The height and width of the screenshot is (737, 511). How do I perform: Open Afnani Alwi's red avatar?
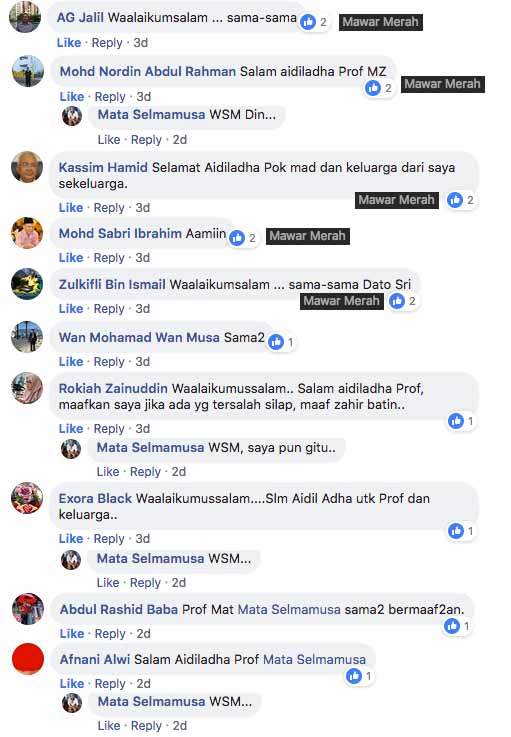click(28, 659)
